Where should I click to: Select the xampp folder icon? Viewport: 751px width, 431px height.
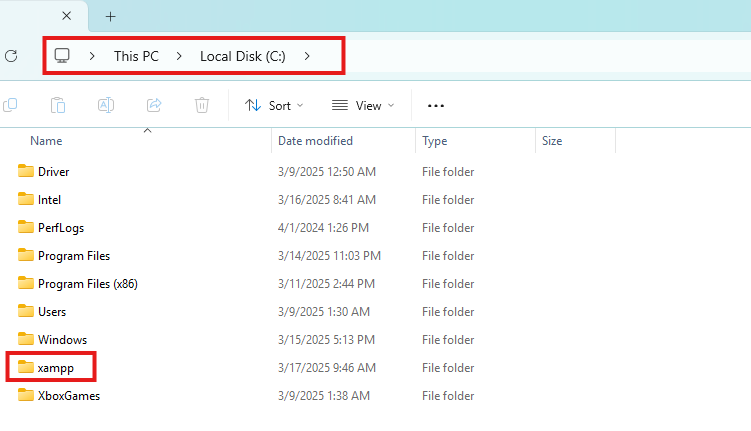click(26, 367)
